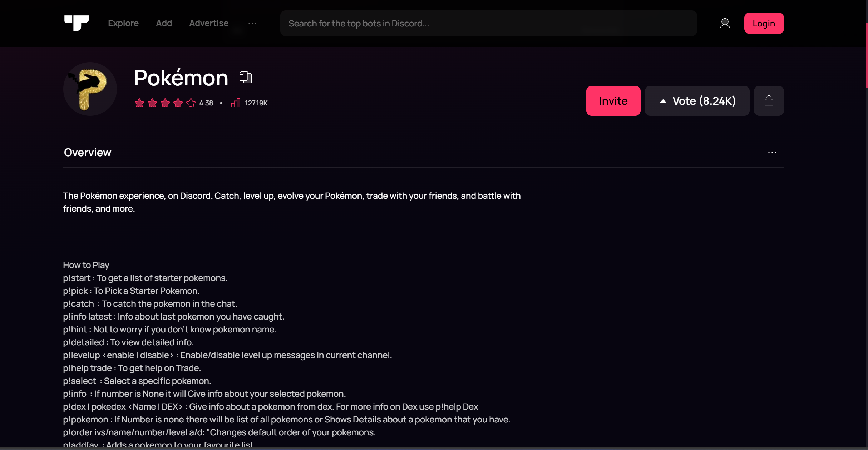Click the p!select command line

pyautogui.click(x=137, y=381)
